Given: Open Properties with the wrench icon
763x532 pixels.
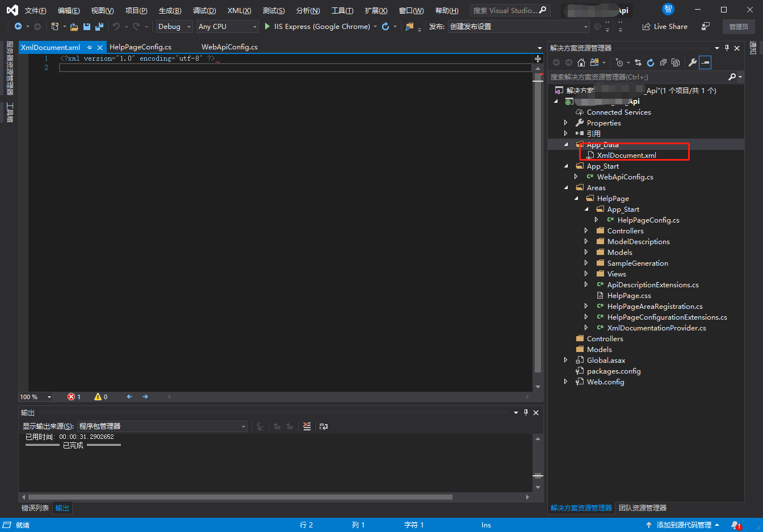Looking at the screenshot, I should click(692, 62).
